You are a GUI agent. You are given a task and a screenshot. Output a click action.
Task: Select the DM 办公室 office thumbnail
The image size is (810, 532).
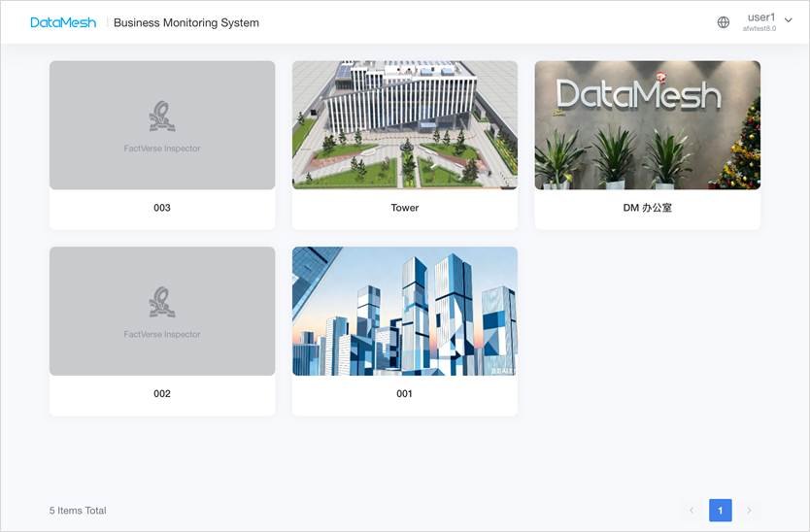coord(647,125)
